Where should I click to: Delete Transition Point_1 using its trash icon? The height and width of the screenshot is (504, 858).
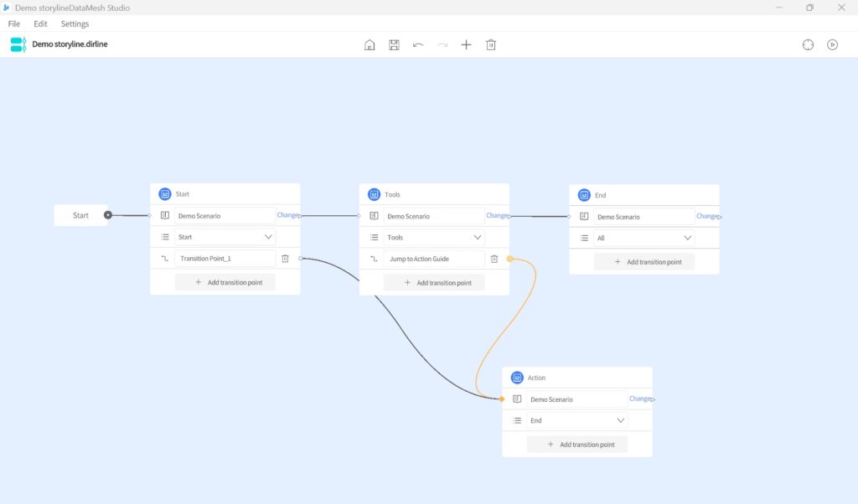(286, 258)
